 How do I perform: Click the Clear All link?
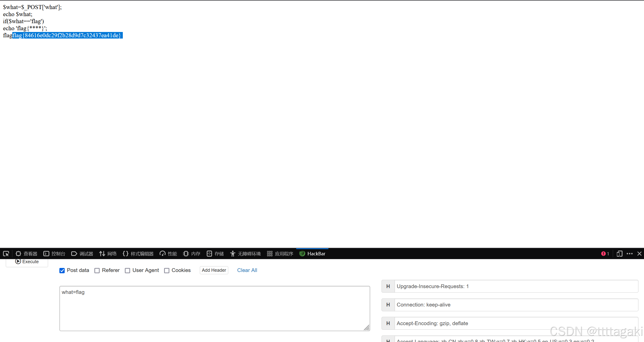click(x=247, y=270)
